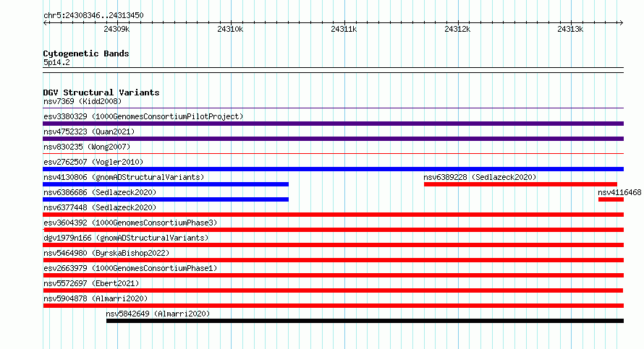Click the ruler's right arrowhead
This screenshot has height=349, width=644.
click(x=621, y=23)
